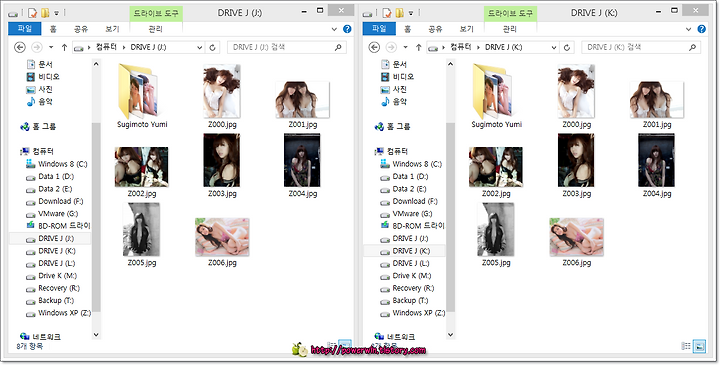Open the 관리 tab in left window
Viewport: 720px width, 365px height.
click(156, 29)
